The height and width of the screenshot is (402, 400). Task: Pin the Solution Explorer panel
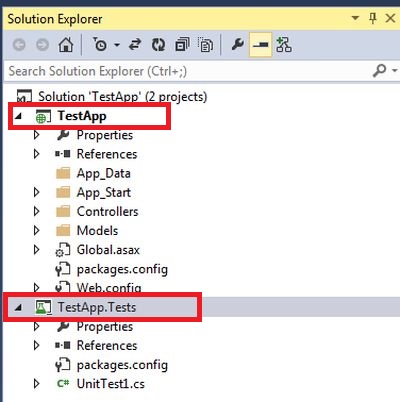pos(373,18)
